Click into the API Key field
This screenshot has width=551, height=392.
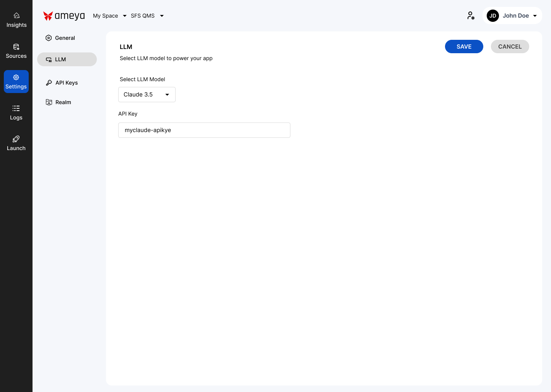[204, 130]
